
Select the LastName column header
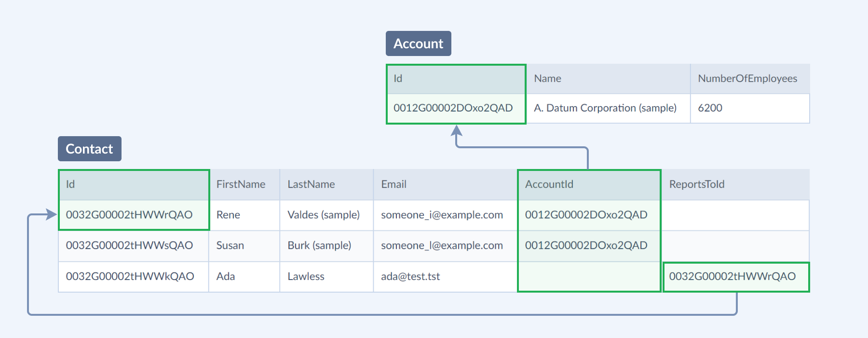[x=326, y=184]
